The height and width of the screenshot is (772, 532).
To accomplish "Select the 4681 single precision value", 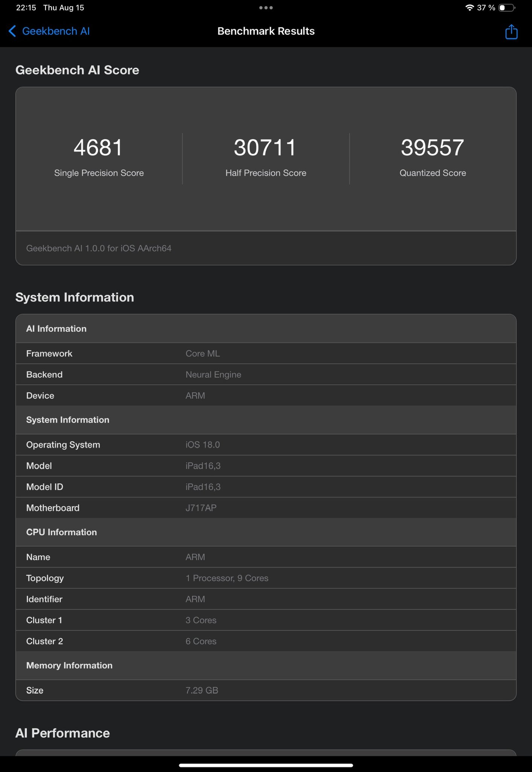I will pos(98,147).
